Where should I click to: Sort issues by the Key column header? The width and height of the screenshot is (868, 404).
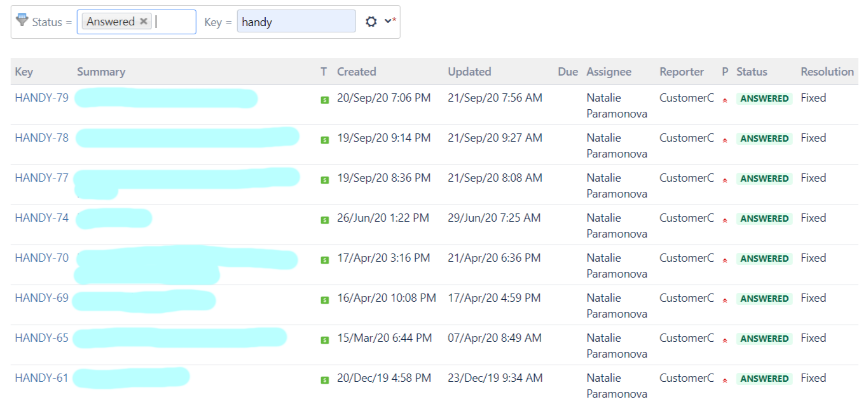[24, 71]
